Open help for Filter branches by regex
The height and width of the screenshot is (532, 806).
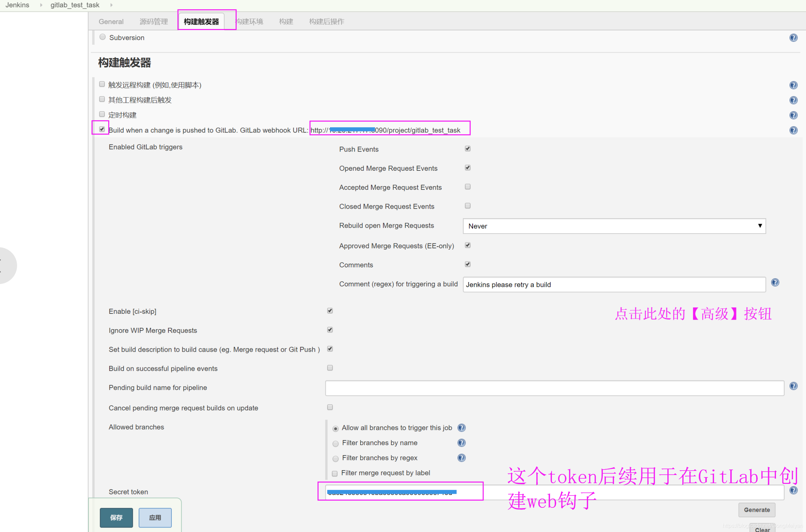[461, 458]
